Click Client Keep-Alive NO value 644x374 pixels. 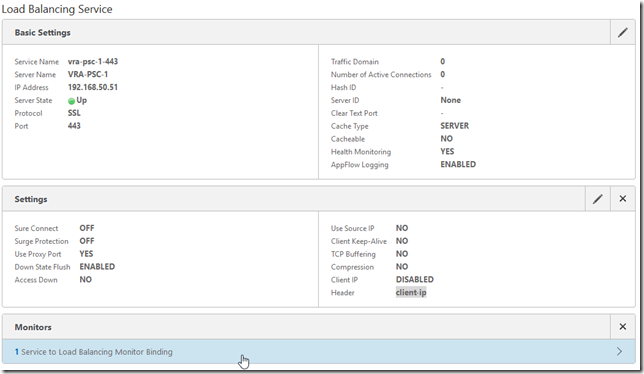402,241
